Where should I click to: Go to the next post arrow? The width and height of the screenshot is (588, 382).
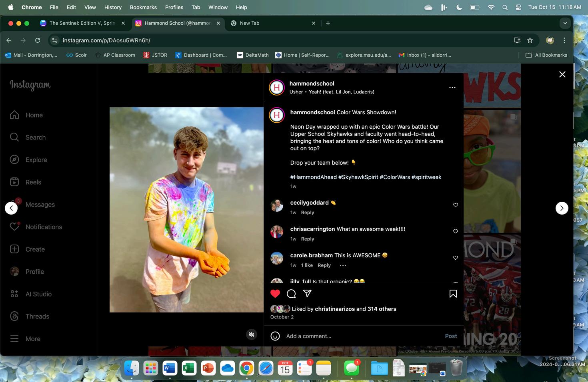[562, 208]
